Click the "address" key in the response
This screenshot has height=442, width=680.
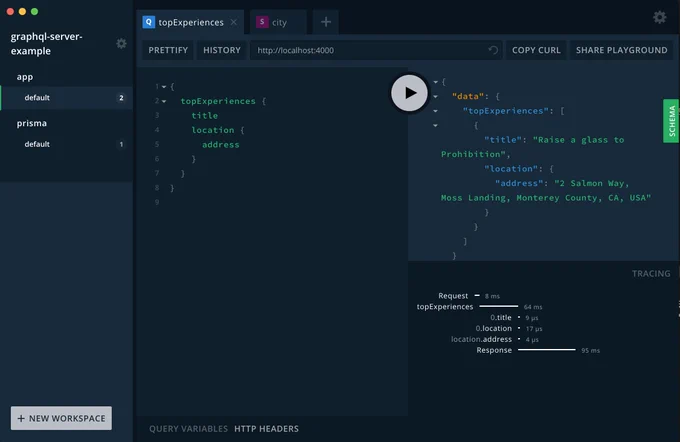[519, 183]
